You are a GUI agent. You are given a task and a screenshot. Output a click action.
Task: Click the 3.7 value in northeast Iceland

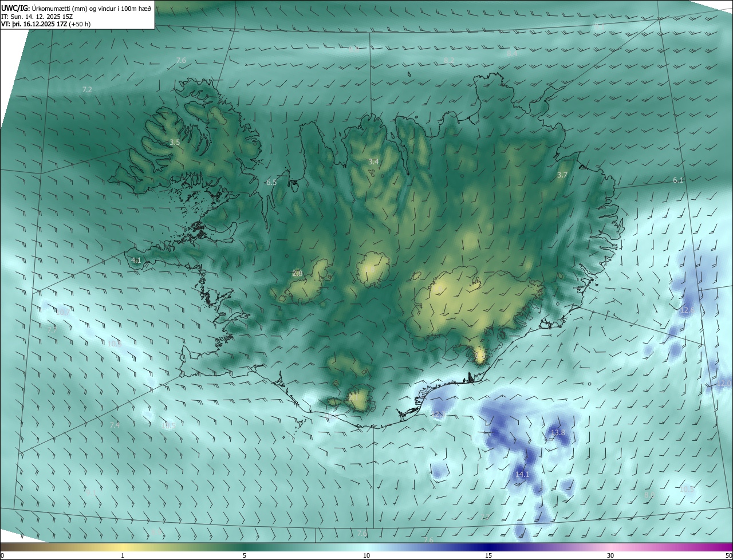[562, 175]
